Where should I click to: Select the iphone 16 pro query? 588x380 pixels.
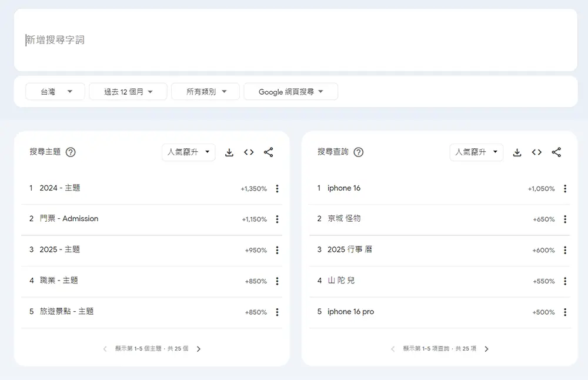[350, 312]
